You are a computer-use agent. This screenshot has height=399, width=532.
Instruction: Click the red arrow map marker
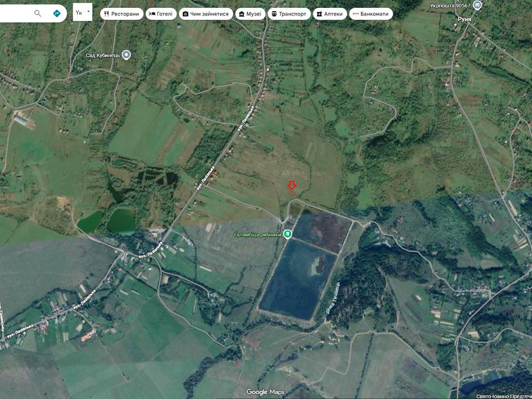[291, 186]
